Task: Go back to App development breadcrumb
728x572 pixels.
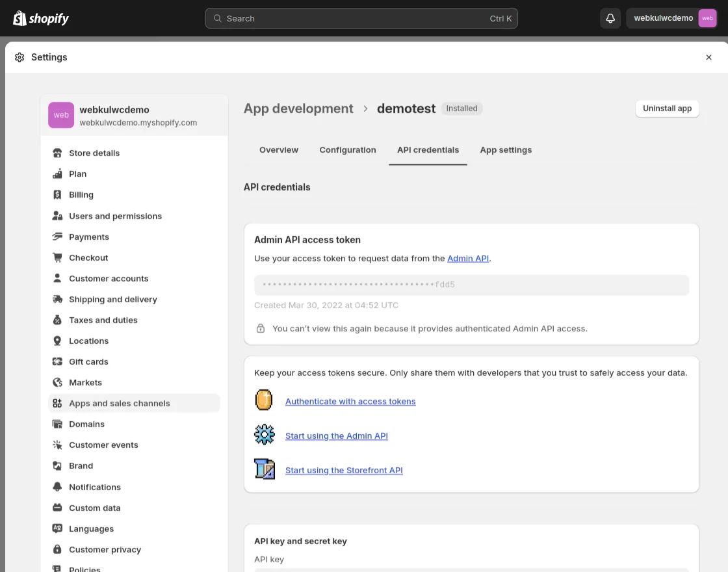Action: click(298, 109)
